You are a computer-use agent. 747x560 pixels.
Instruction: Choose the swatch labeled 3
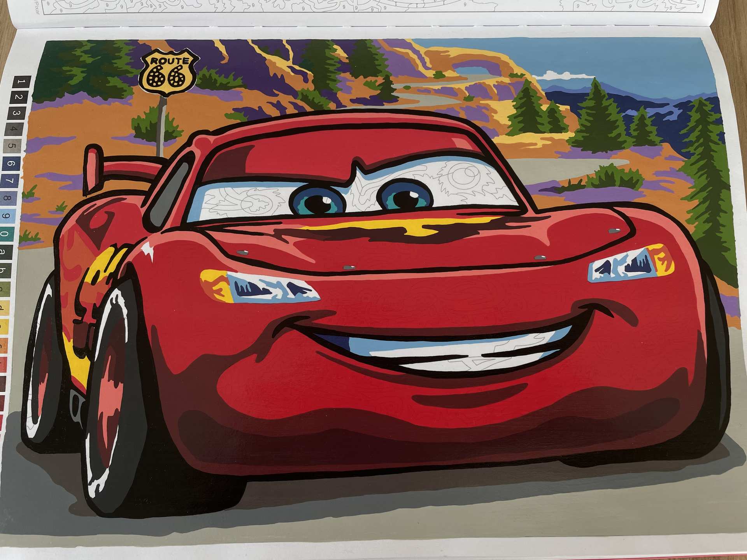tap(17, 113)
